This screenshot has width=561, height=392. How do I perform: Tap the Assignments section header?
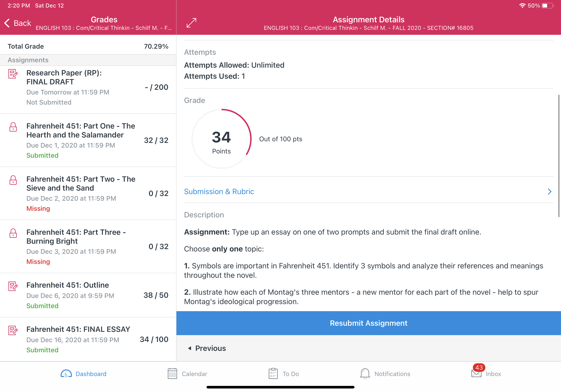(x=88, y=60)
